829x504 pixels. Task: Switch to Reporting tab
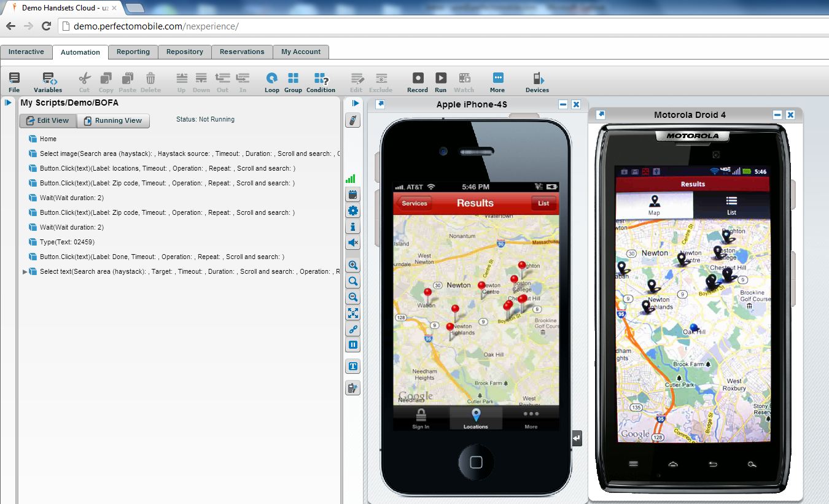point(133,52)
